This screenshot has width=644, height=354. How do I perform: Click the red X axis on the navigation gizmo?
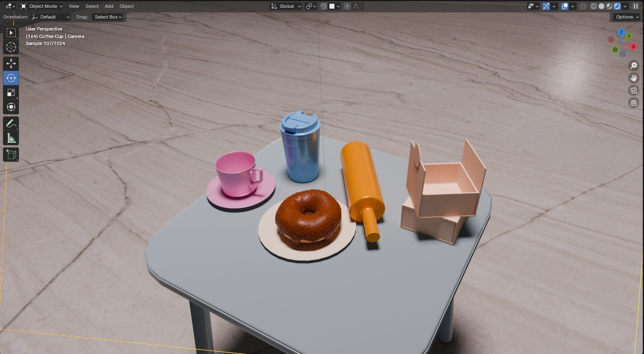633,47
